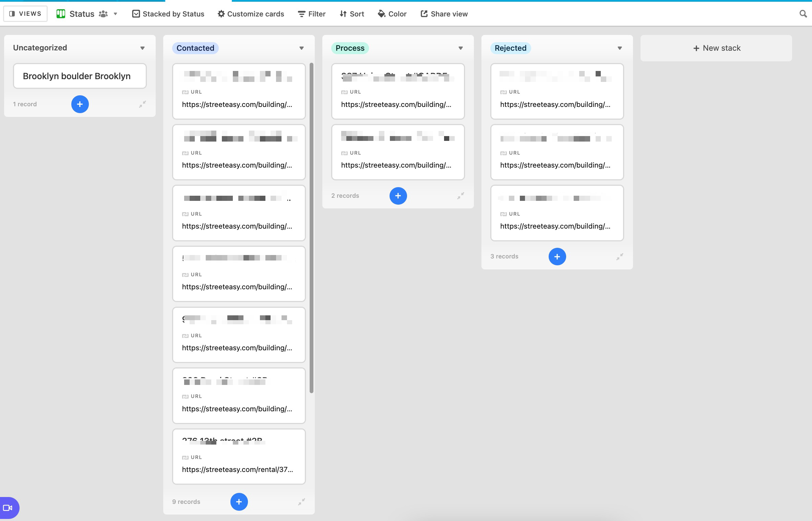Collapse the Uncategorized stack with the arrows icon

click(142, 104)
